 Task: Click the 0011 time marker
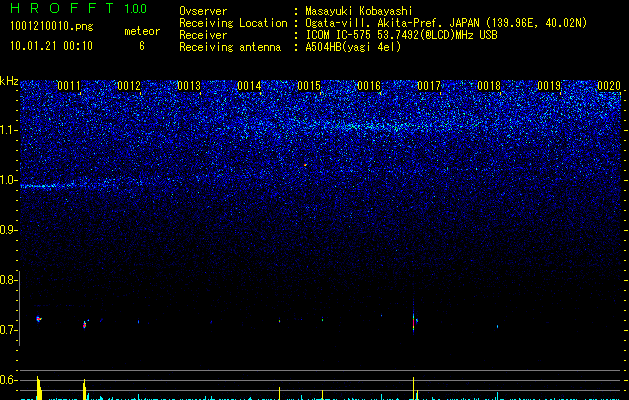pos(69,86)
